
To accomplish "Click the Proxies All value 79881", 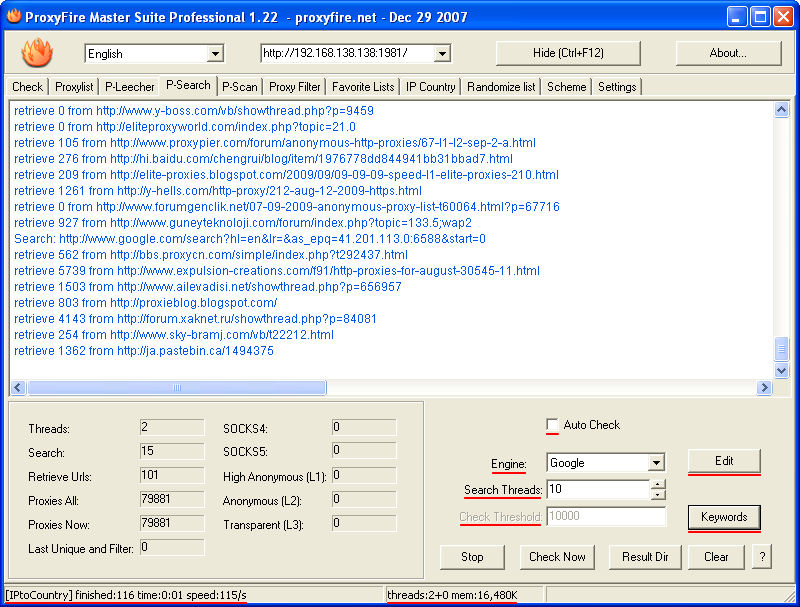I will click(172, 499).
